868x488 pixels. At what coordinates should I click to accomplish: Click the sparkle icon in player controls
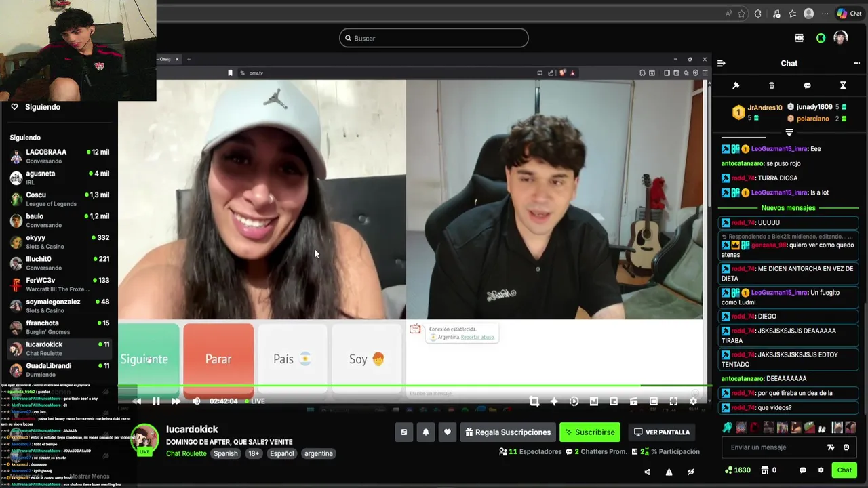(554, 401)
